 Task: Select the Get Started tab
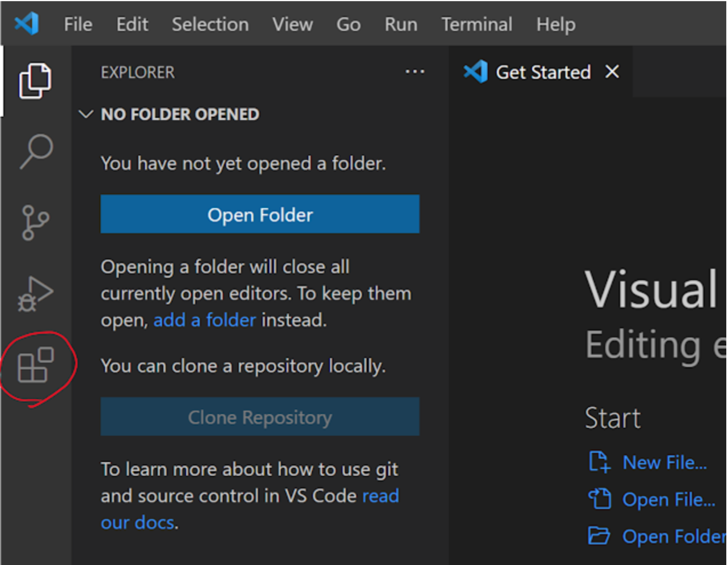[542, 72]
